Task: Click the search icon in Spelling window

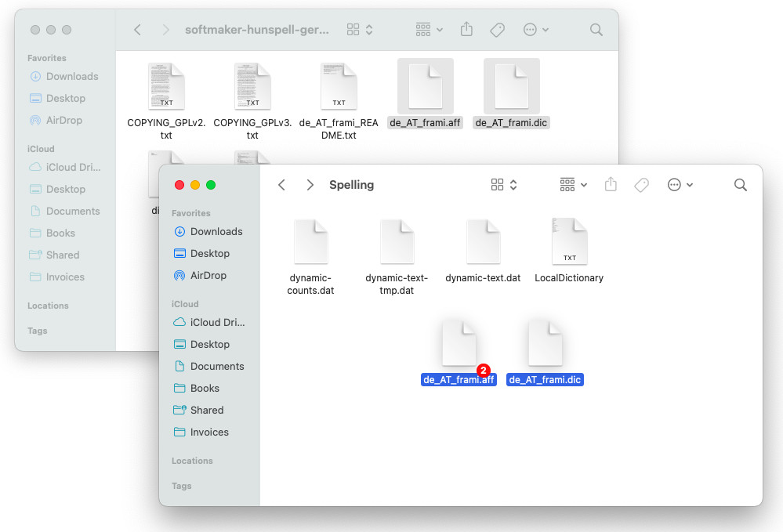Action: tap(741, 185)
